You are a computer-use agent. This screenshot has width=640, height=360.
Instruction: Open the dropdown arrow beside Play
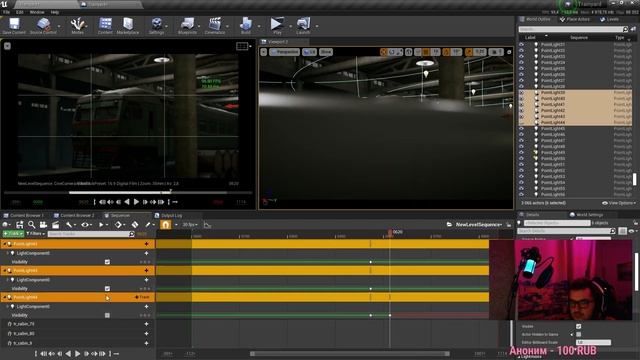(291, 26)
